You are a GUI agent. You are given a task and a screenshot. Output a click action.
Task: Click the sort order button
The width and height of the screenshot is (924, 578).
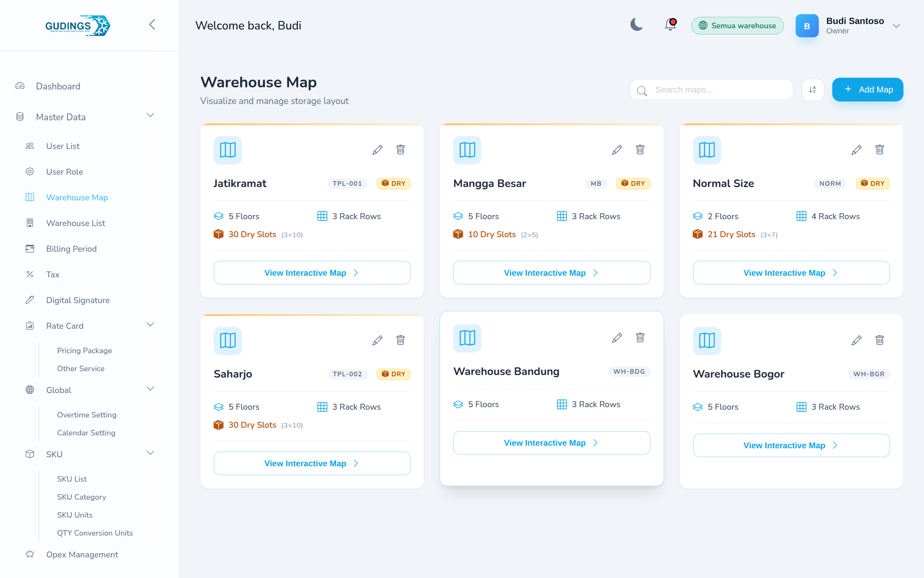tap(813, 90)
